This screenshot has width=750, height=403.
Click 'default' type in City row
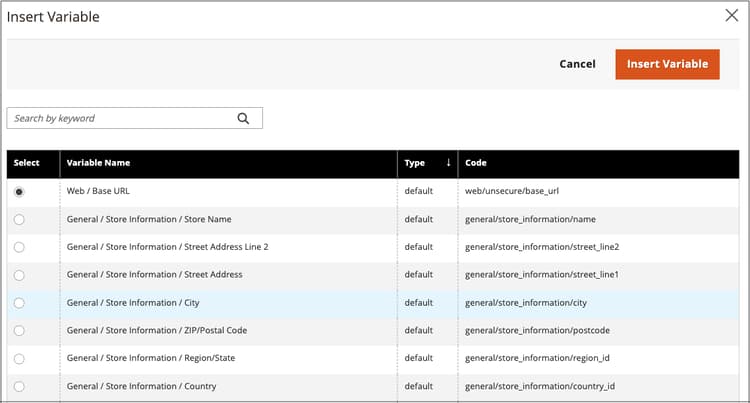coord(419,303)
